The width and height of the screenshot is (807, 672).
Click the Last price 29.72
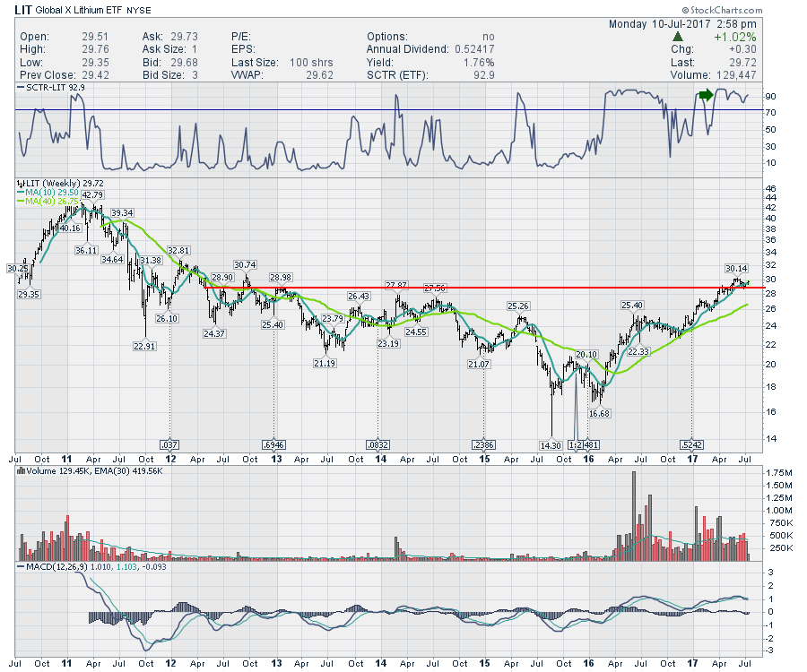(x=742, y=62)
